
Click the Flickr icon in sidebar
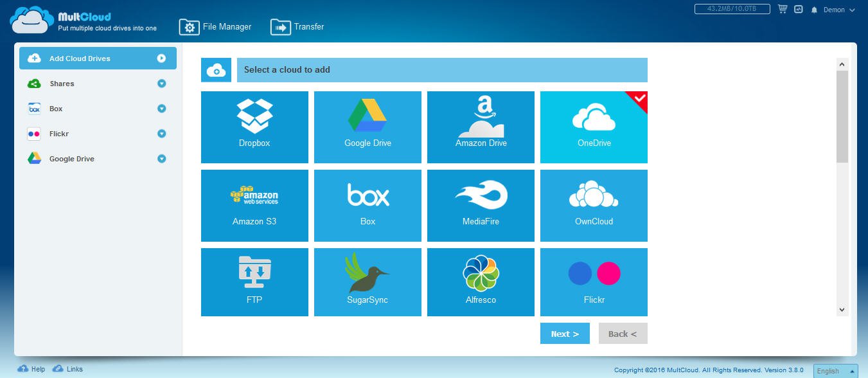[x=34, y=134]
